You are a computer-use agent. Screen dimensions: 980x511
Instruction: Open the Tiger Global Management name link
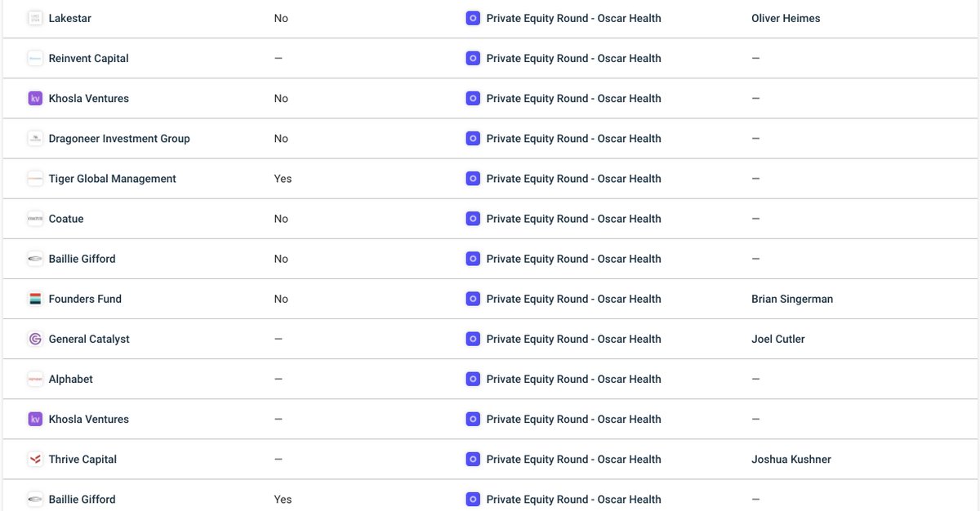[113, 179]
